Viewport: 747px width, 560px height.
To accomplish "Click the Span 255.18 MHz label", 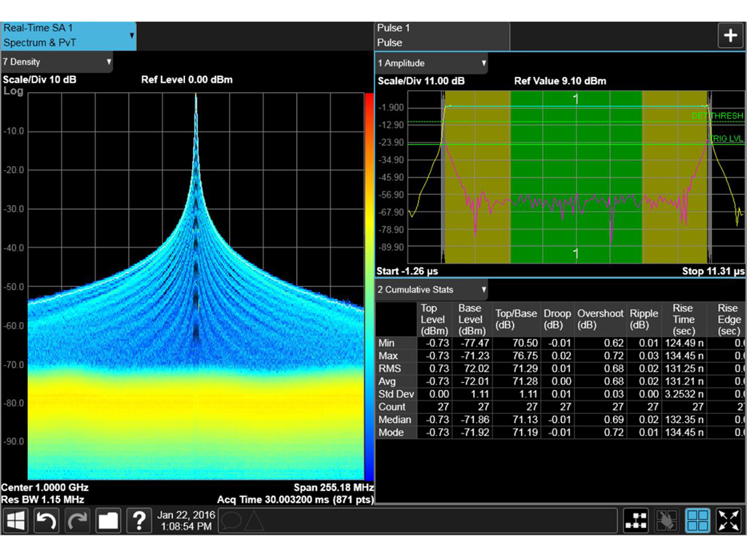I will click(x=333, y=487).
